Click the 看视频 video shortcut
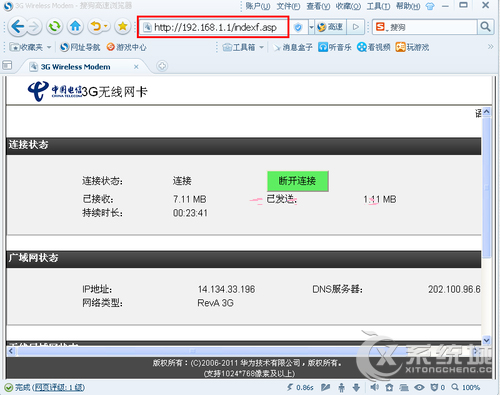500x395 pixels. pyautogui.click(x=374, y=47)
